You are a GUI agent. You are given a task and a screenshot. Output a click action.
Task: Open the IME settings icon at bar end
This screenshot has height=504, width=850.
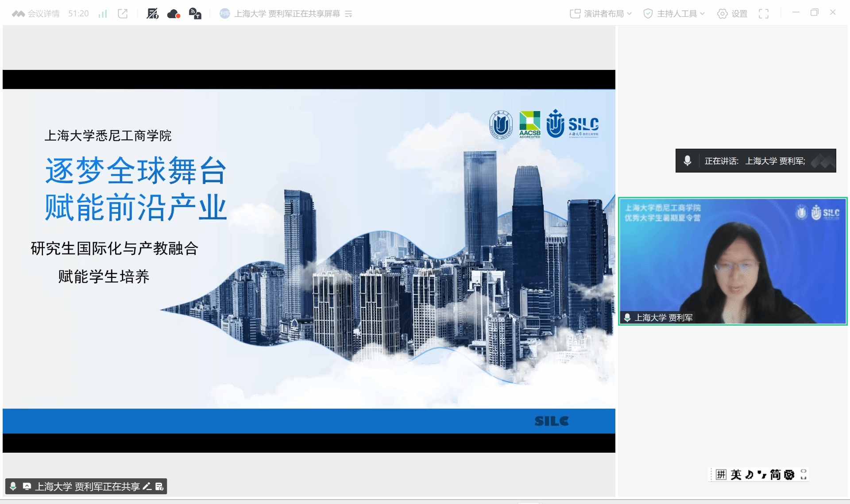(x=804, y=475)
